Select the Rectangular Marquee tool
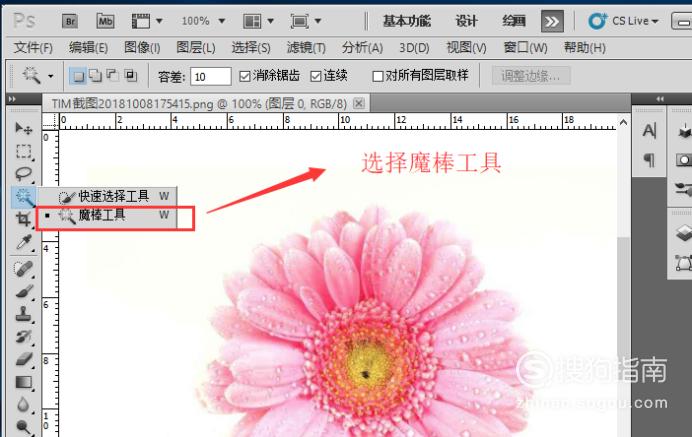The width and height of the screenshot is (692, 437). (x=24, y=151)
